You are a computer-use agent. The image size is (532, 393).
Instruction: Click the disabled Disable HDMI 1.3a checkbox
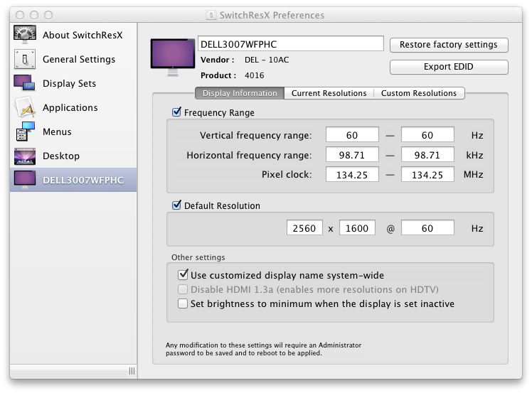[183, 289]
